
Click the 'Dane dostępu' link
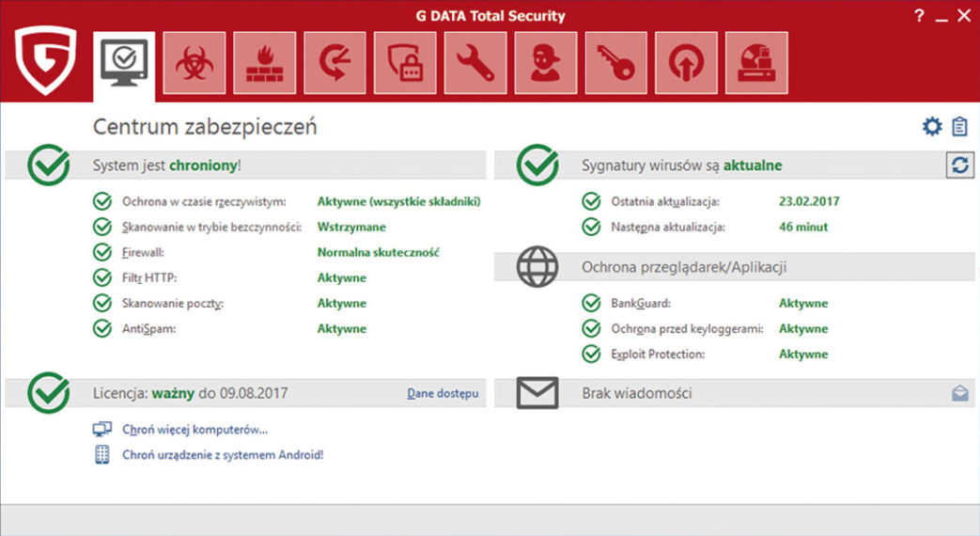443,393
